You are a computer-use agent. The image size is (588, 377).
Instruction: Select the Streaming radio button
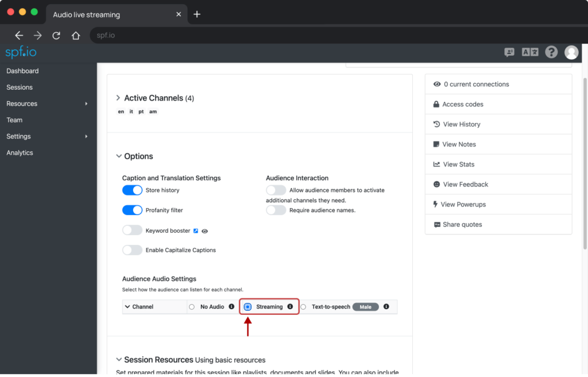247,306
